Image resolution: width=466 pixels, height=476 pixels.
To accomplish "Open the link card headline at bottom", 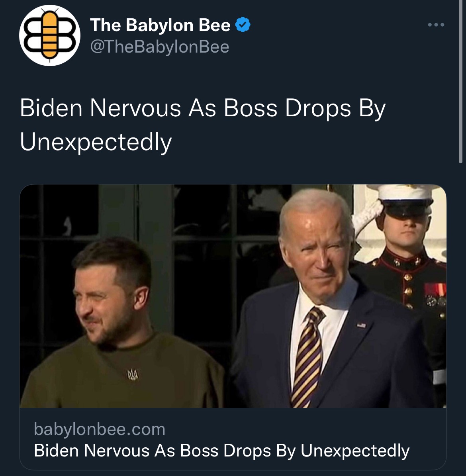I will [221, 450].
